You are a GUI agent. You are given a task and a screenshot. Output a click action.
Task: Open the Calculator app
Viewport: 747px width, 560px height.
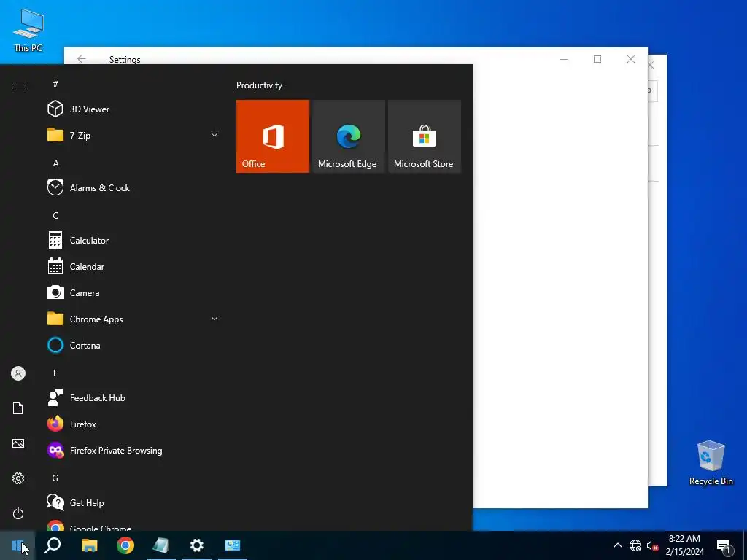133,241
